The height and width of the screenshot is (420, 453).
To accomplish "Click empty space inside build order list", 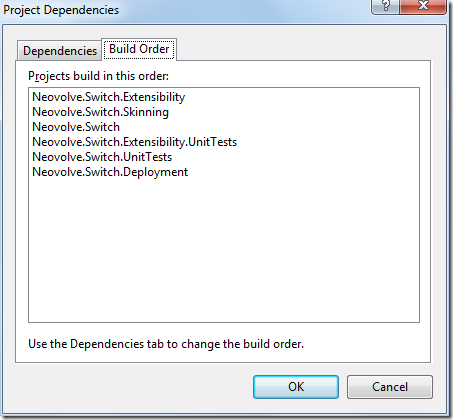I will coord(223,250).
